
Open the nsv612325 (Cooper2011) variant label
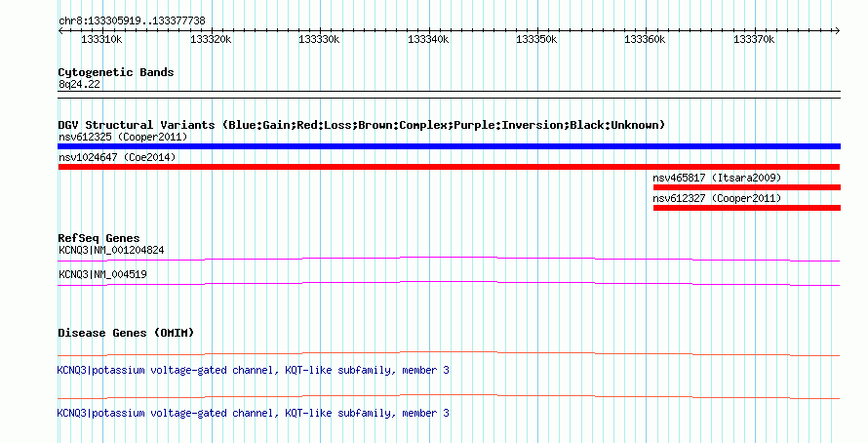pos(123,137)
